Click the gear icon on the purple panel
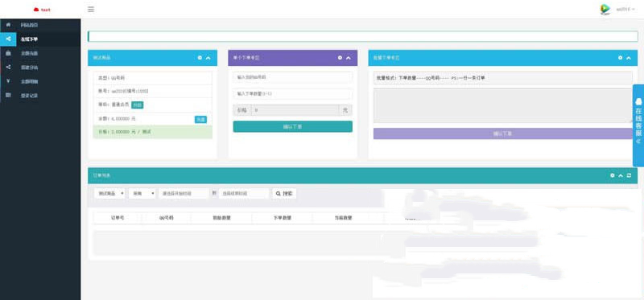Screen dimensions: 644x300 pos(340,58)
